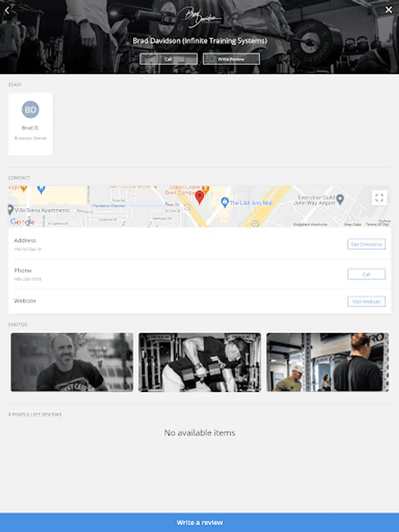
Task: Click Visit Website button
Action: click(x=366, y=301)
